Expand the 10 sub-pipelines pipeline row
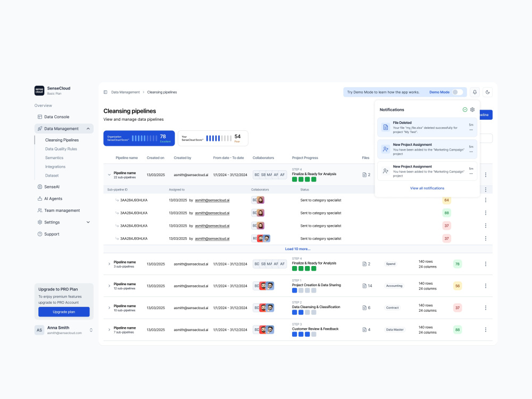Viewport: 532px width, 399px height. (x=109, y=307)
